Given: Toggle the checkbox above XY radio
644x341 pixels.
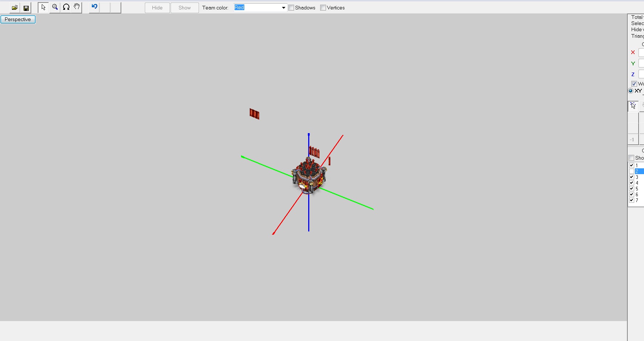Looking at the screenshot, I should click(634, 84).
